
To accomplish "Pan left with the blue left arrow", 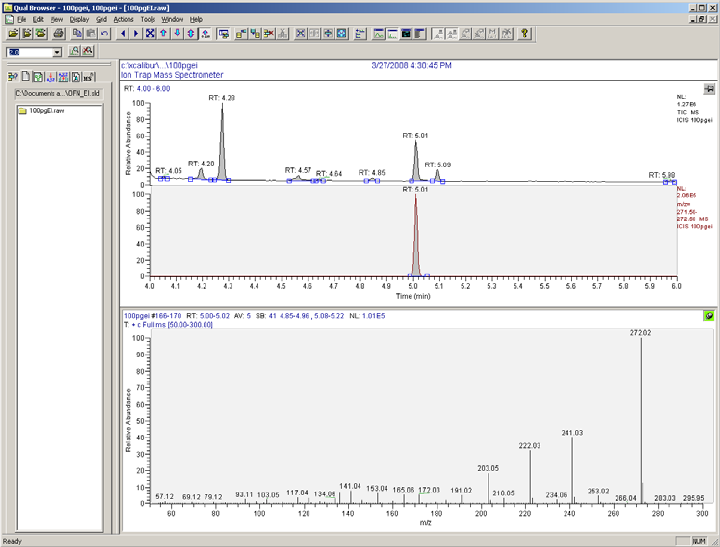I will (x=123, y=34).
